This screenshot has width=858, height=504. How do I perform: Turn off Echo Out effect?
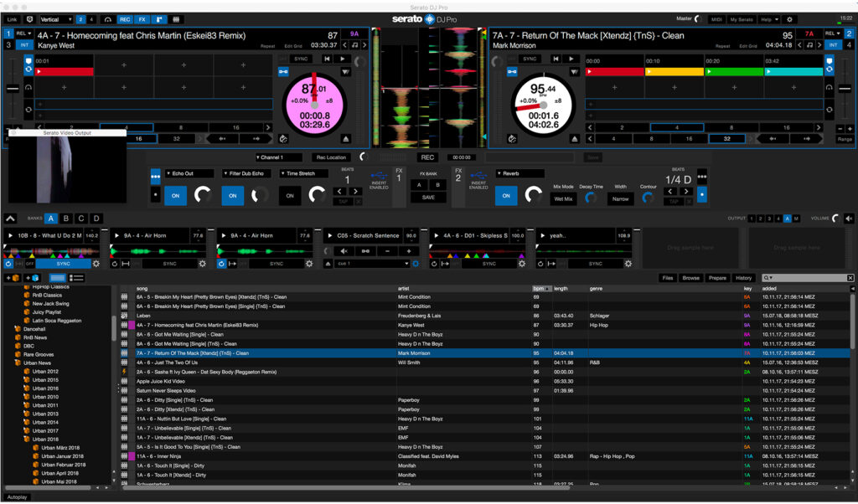click(x=176, y=196)
